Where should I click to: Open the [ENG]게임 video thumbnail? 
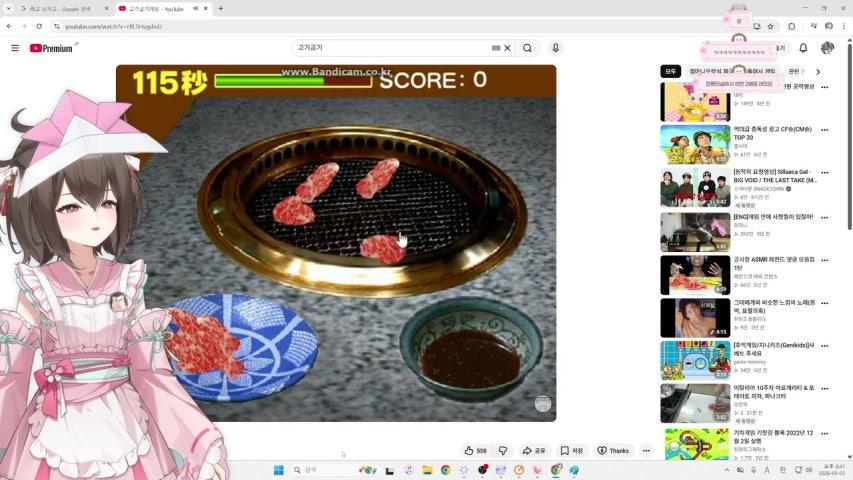click(695, 232)
